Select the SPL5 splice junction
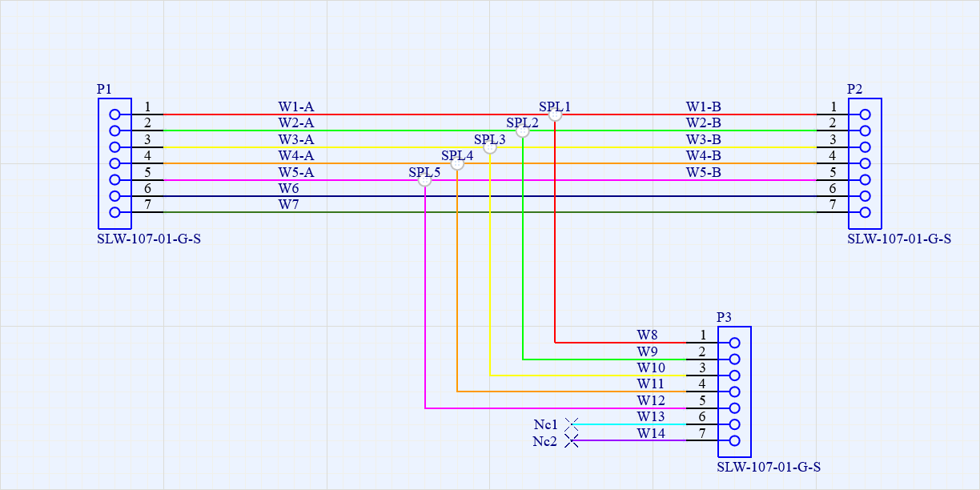Image resolution: width=980 pixels, height=490 pixels. pyautogui.click(x=424, y=182)
